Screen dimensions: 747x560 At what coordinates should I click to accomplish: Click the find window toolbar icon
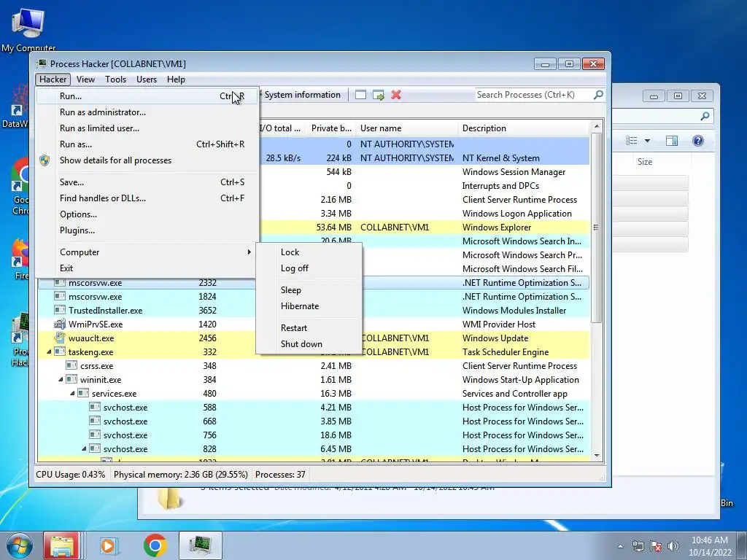(x=360, y=95)
